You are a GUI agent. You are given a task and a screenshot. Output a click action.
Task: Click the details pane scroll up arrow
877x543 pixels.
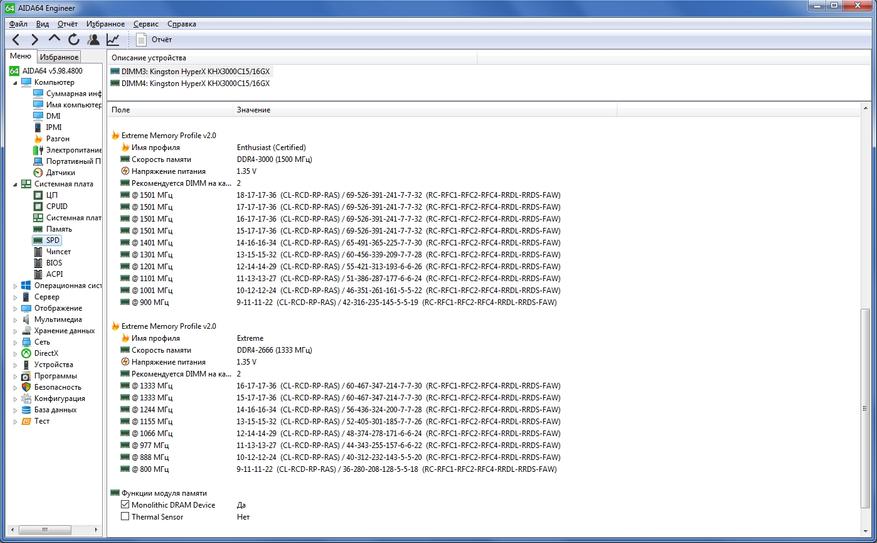[865, 108]
